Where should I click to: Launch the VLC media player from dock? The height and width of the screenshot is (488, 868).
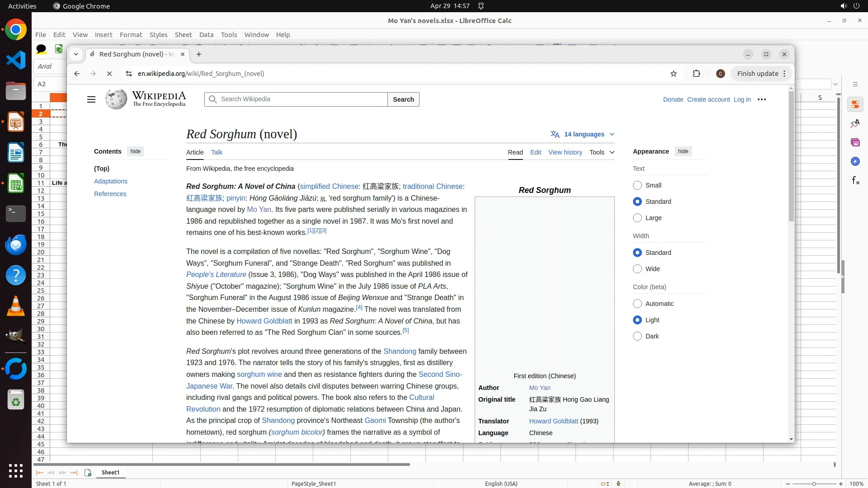[x=16, y=306]
